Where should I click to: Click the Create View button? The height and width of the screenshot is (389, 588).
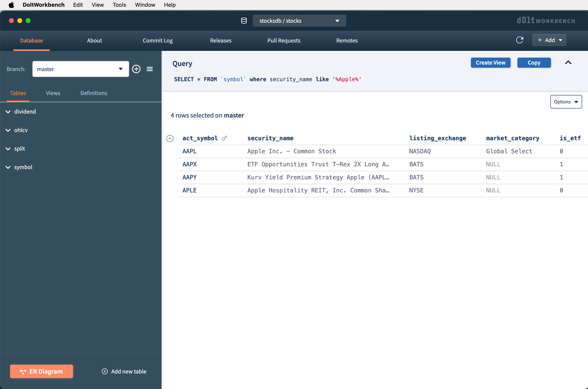490,62
